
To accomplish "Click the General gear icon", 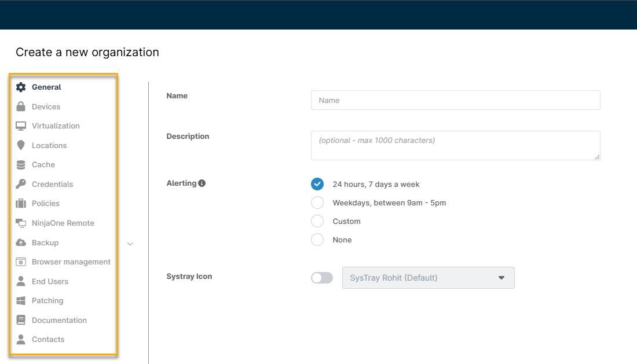I will tap(21, 87).
